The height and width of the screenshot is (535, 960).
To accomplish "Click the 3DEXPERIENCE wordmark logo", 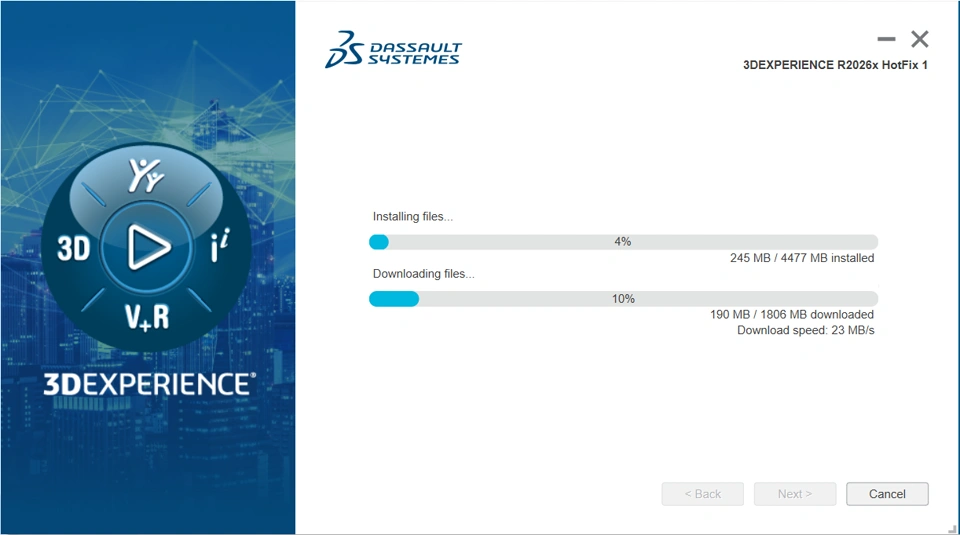I will tap(149, 384).
